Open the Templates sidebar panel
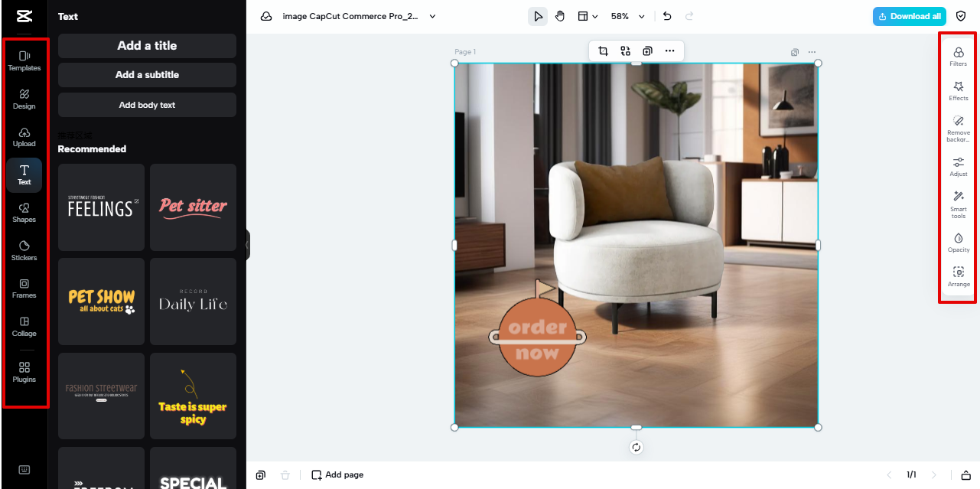This screenshot has width=980, height=489. point(24,60)
